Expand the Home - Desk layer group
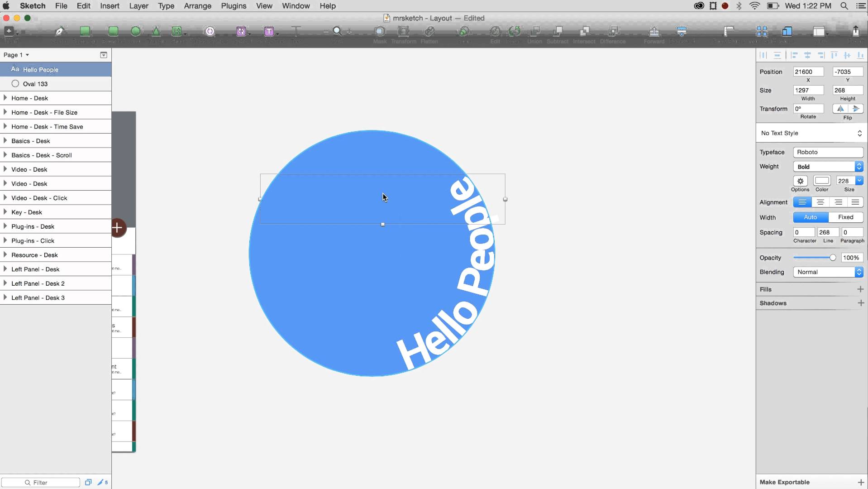Viewport: 868px width, 489px height. (x=5, y=98)
